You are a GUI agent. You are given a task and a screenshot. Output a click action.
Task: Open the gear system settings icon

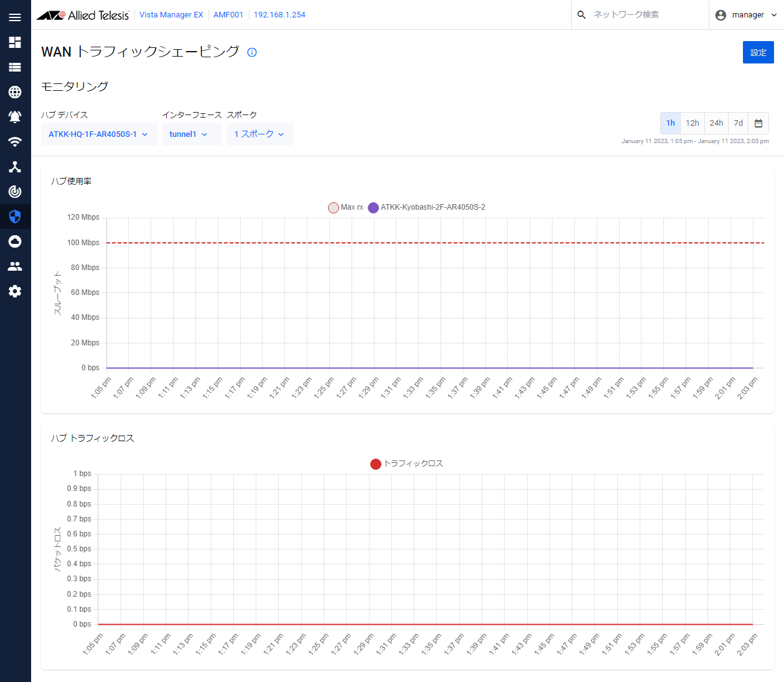15,291
